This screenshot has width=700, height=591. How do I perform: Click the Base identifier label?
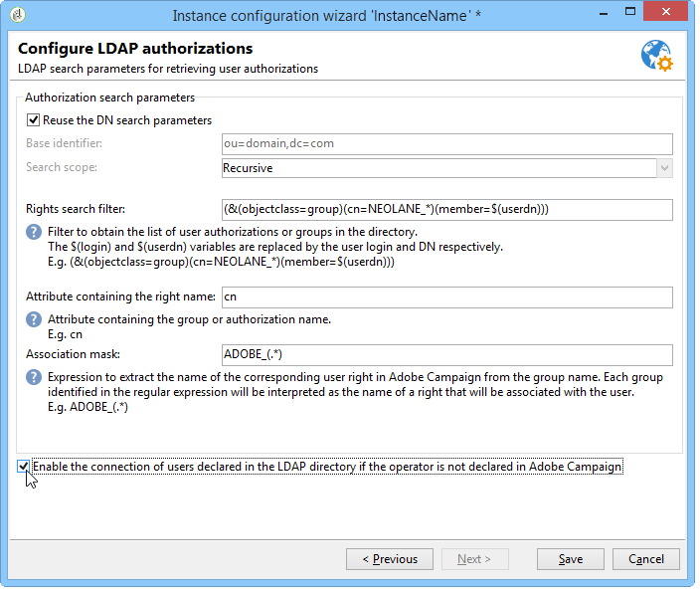click(x=64, y=143)
